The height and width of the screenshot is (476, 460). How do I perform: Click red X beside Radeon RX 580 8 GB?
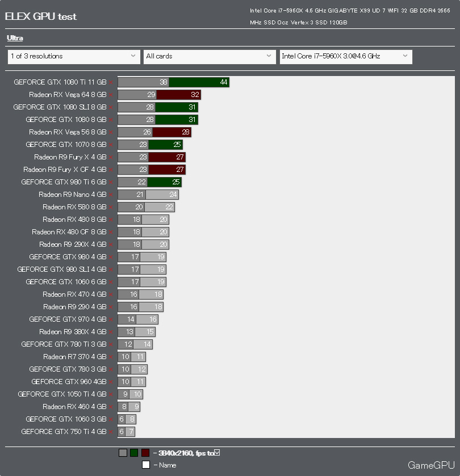click(111, 207)
